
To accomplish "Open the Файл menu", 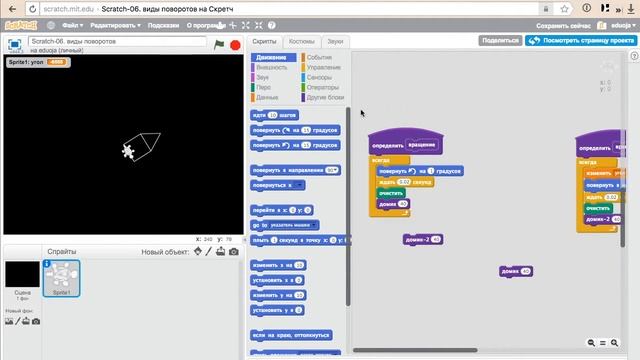I will (73, 25).
